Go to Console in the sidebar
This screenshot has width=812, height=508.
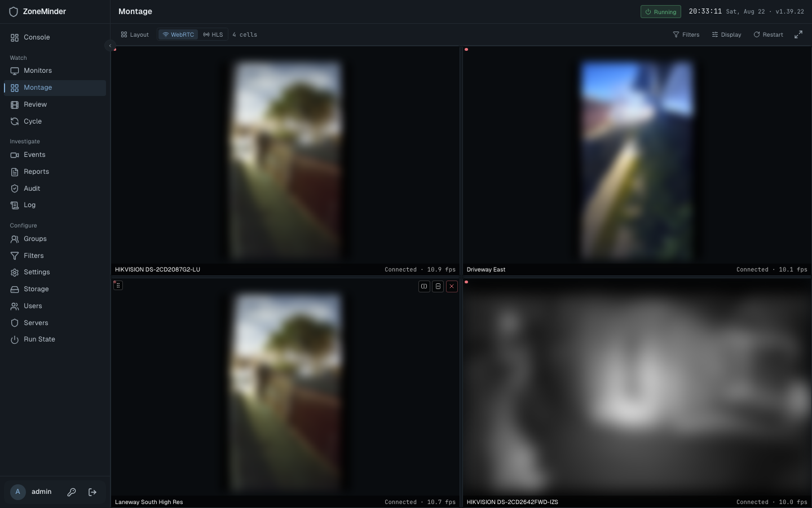point(55,37)
